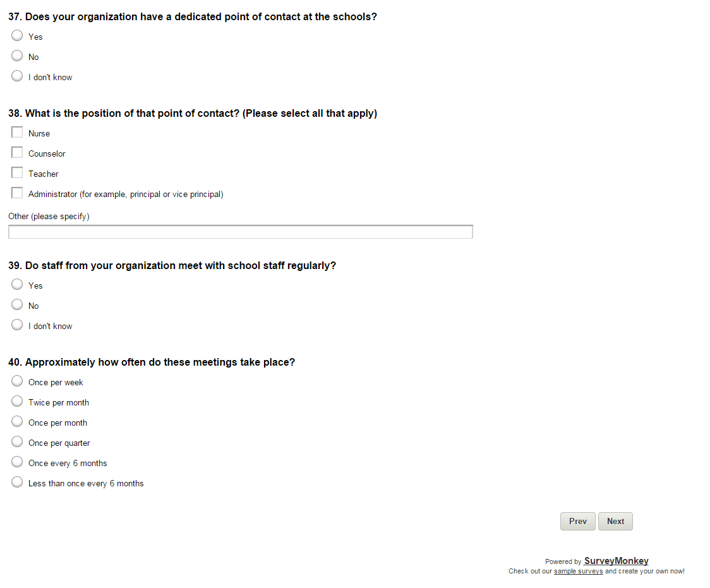This screenshot has width=710, height=588.
Task: Select Once per week option
Action: pos(17,381)
